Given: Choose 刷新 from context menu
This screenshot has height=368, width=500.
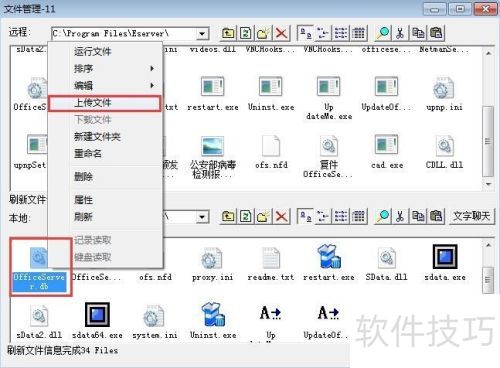Looking at the screenshot, I should pyautogui.click(x=106, y=217).
